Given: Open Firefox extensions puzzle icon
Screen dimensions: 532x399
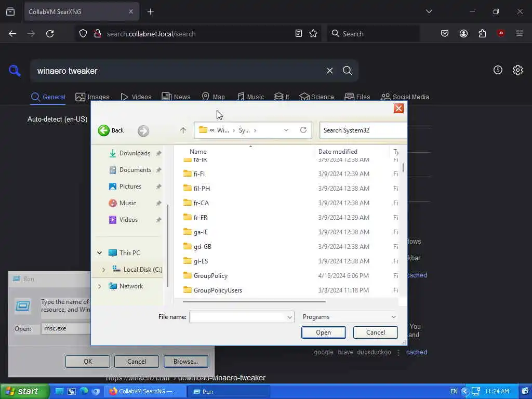Looking at the screenshot, I should [482, 33].
